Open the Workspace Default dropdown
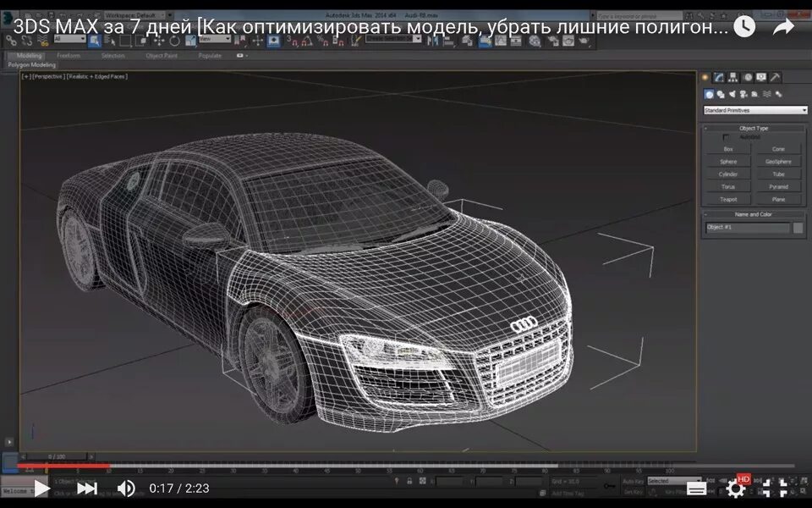The image size is (812, 508). pyautogui.click(x=138, y=15)
